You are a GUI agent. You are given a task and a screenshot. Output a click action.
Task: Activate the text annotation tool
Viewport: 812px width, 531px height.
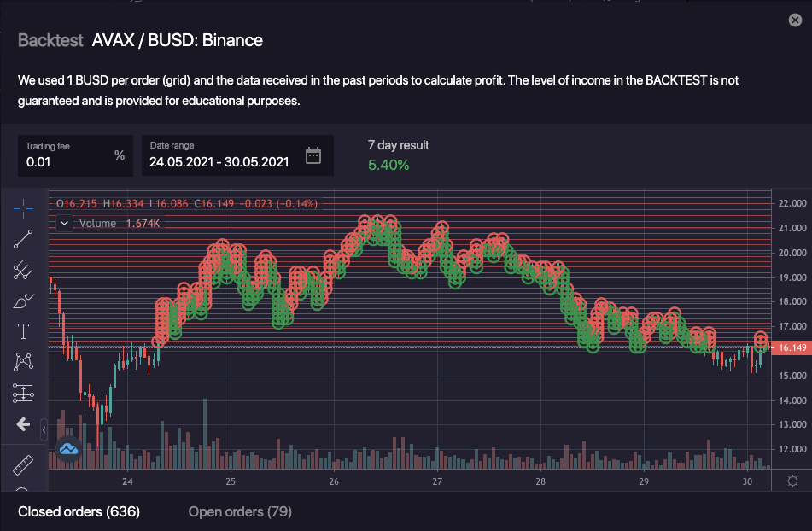coord(23,331)
